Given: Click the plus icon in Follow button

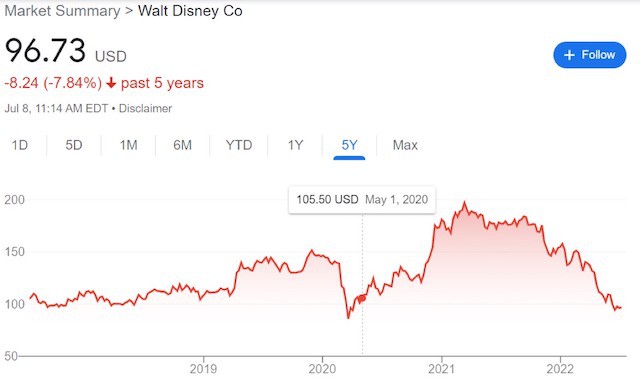Looking at the screenshot, I should pos(569,55).
